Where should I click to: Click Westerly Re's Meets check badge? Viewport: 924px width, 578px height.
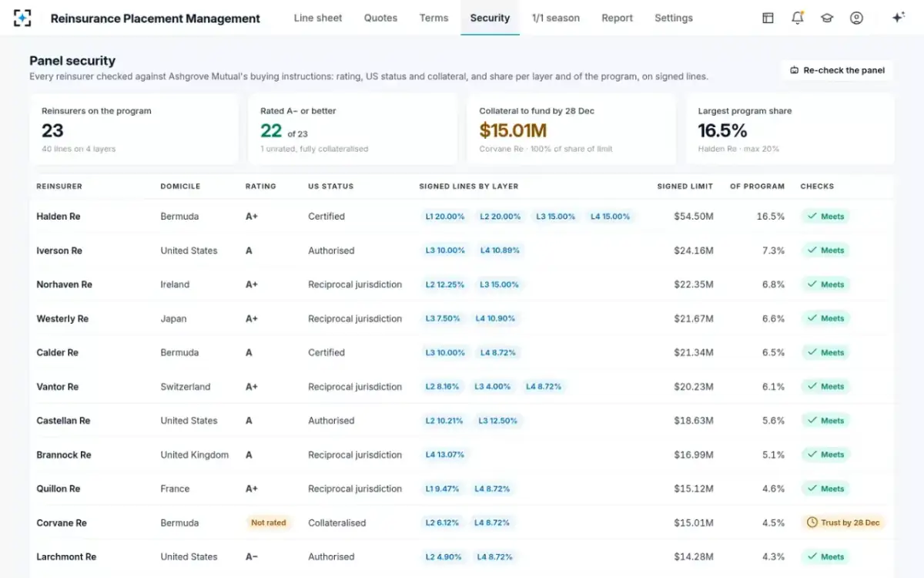(x=825, y=318)
